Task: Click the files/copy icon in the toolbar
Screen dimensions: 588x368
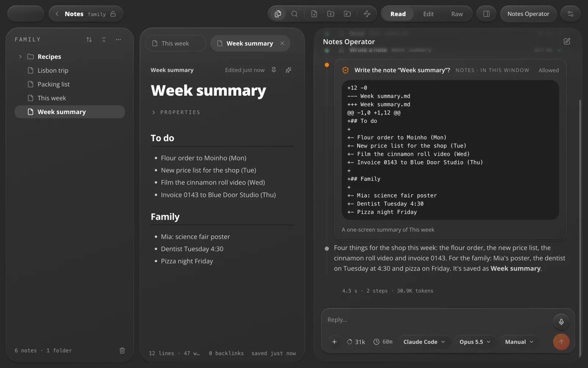Action: [278, 14]
